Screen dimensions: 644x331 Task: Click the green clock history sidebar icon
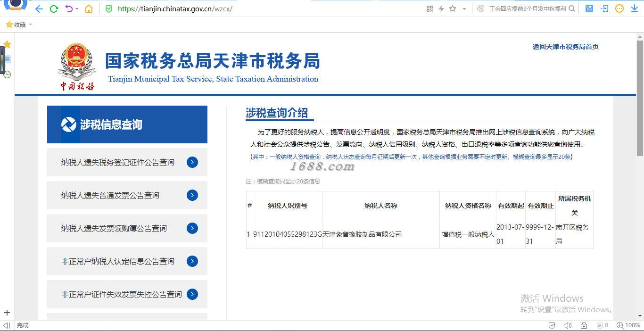point(7,74)
